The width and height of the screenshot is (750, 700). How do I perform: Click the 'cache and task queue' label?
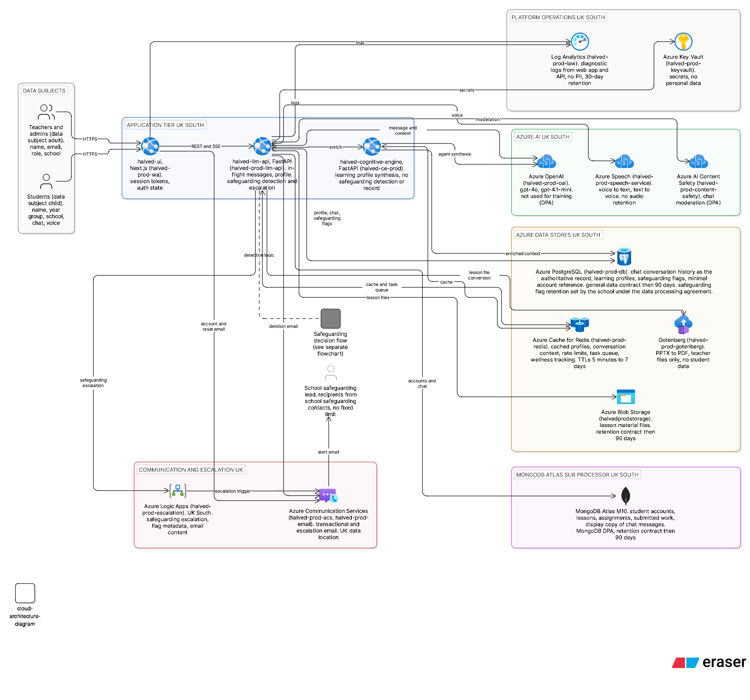(382, 287)
